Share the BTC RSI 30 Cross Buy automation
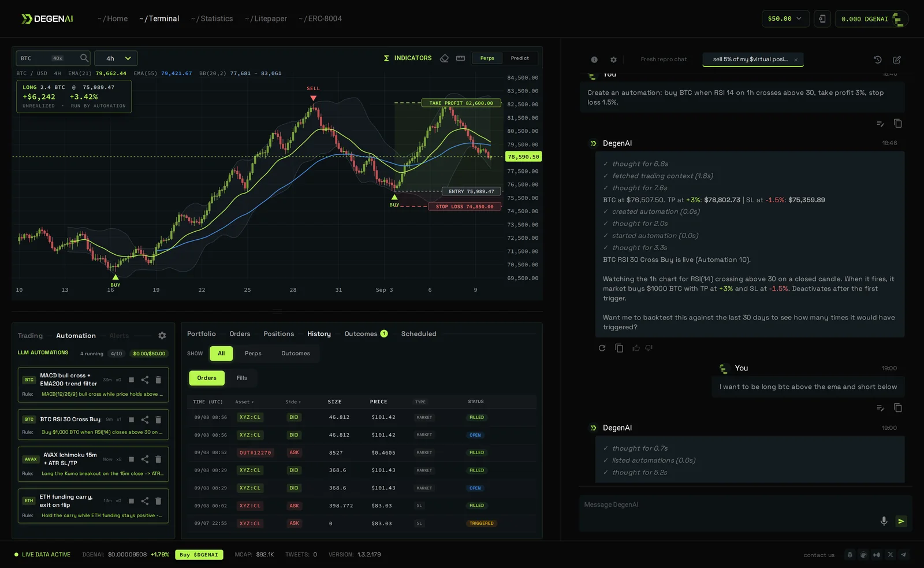The image size is (924, 568). (145, 419)
